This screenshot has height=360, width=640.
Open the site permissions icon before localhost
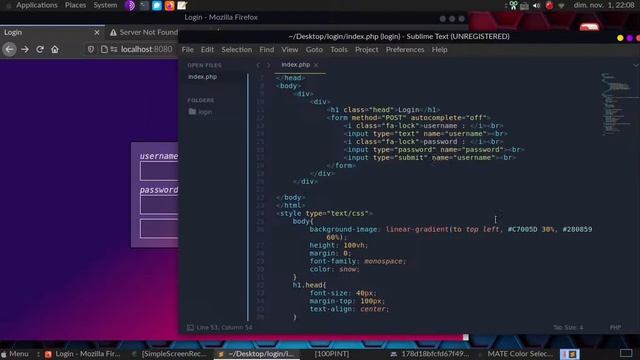pyautogui.click(x=114, y=49)
